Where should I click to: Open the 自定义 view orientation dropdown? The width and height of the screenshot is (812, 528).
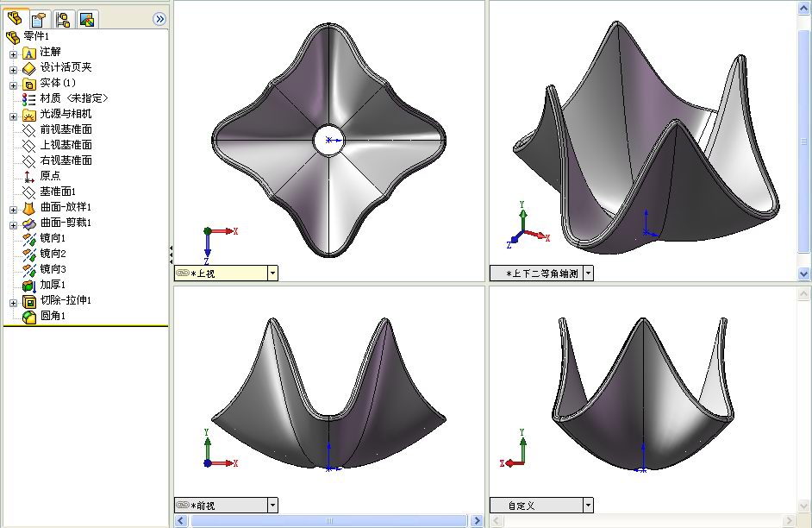pos(588,506)
